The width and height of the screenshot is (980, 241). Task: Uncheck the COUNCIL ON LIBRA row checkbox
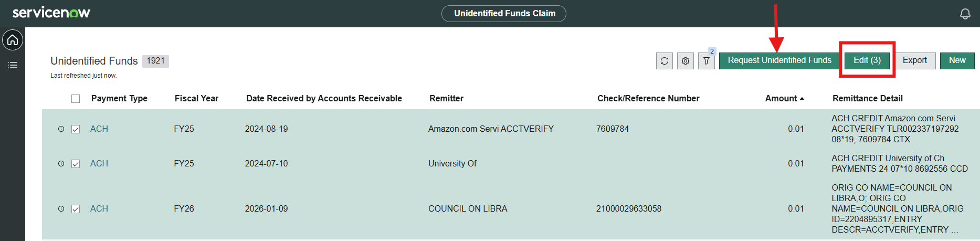(x=76, y=209)
